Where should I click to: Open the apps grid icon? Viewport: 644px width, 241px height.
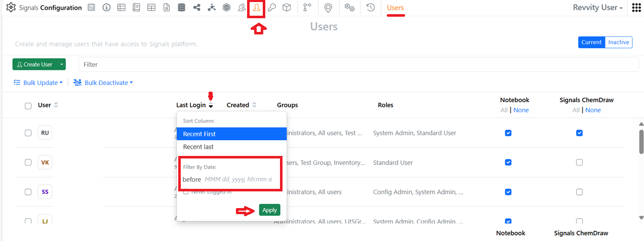click(637, 8)
